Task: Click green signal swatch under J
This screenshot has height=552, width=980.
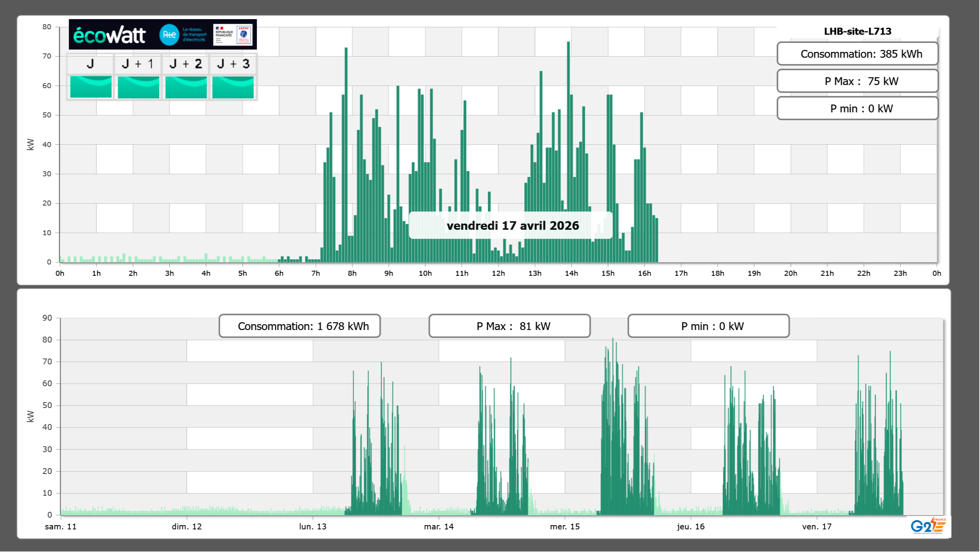Action: [91, 87]
